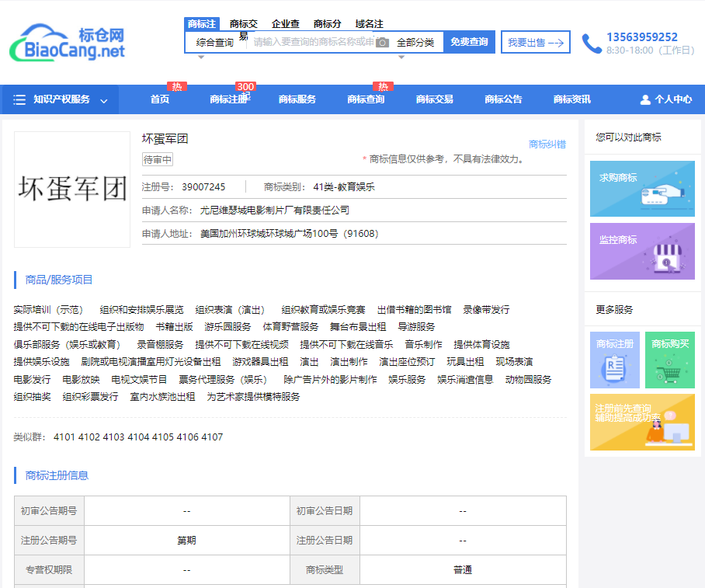Click the similar group code 4101
705x588 pixels.
pyautogui.click(x=64, y=437)
